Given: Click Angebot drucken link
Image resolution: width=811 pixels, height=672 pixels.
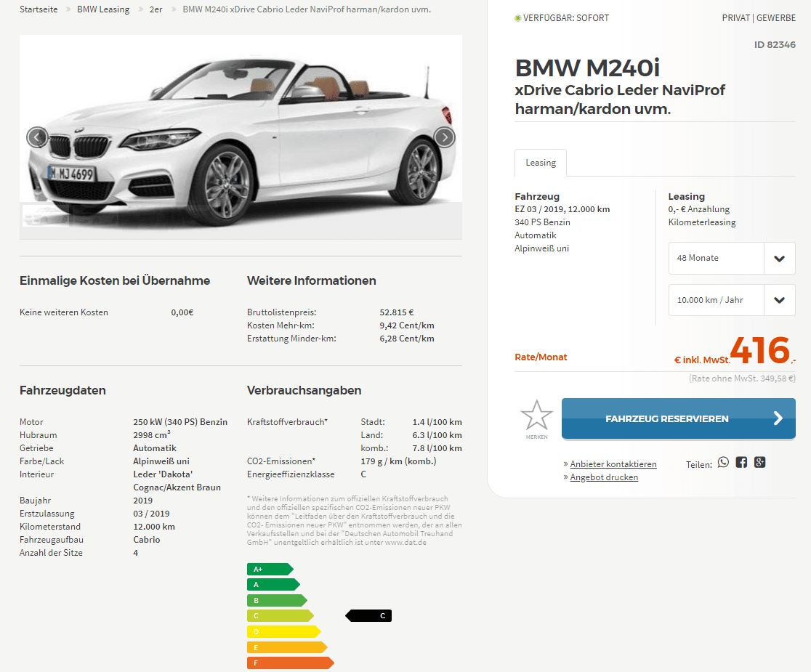Looking at the screenshot, I should 604,477.
